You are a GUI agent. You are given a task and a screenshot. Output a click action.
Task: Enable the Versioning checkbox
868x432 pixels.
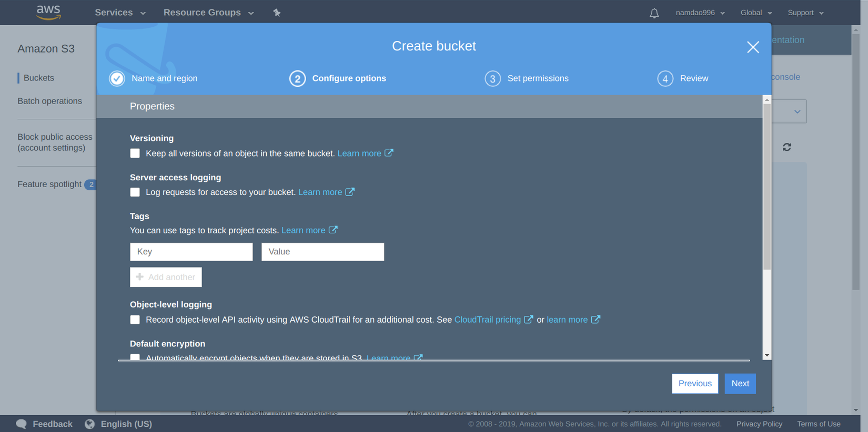pos(135,153)
